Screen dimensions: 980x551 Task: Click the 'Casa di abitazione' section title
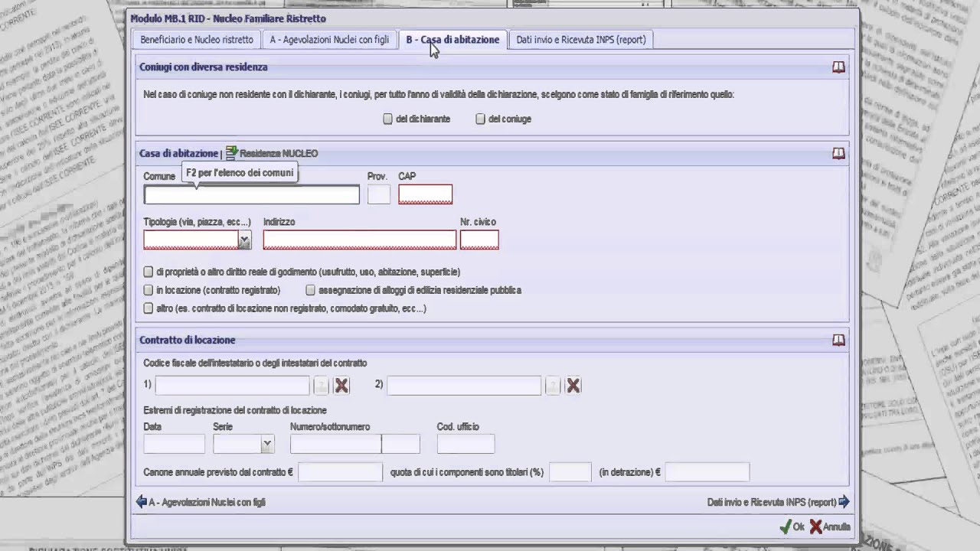coord(178,154)
